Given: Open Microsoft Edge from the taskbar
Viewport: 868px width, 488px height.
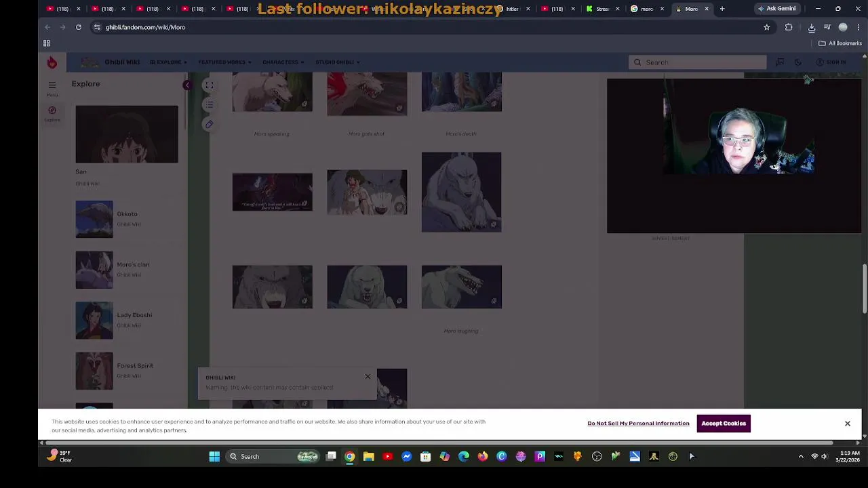Looking at the screenshot, I should click(463, 457).
